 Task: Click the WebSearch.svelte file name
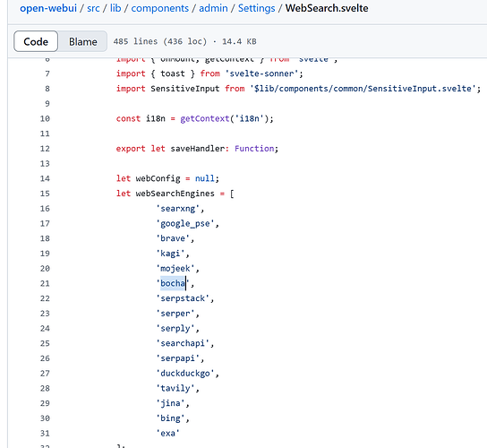(x=327, y=8)
